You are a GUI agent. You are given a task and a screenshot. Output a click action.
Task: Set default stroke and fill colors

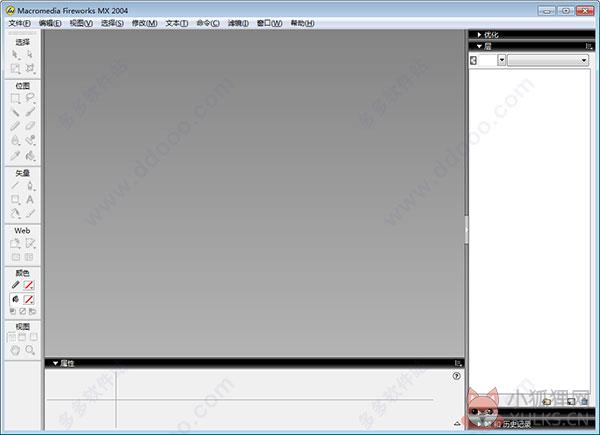point(13,311)
